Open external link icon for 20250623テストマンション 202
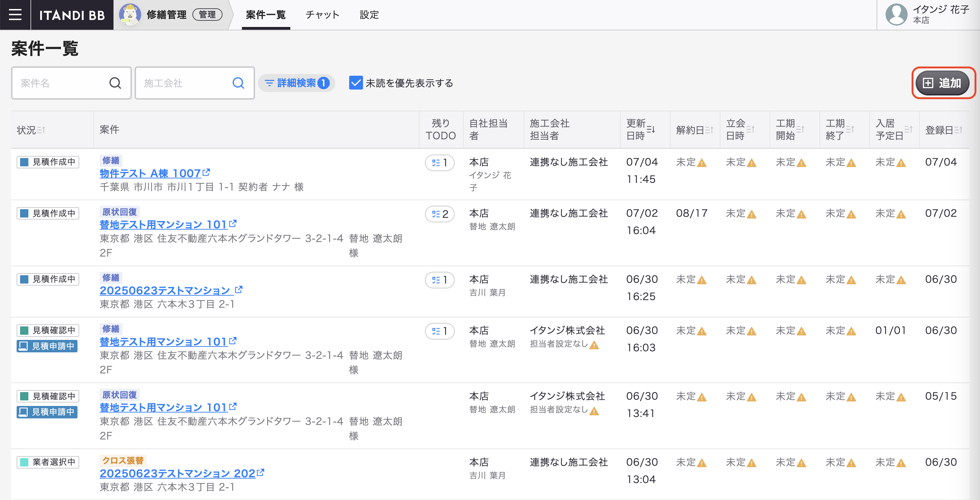The height and width of the screenshot is (500, 980). point(261,473)
